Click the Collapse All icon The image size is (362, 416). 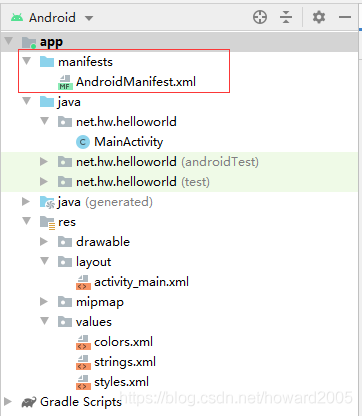(286, 17)
